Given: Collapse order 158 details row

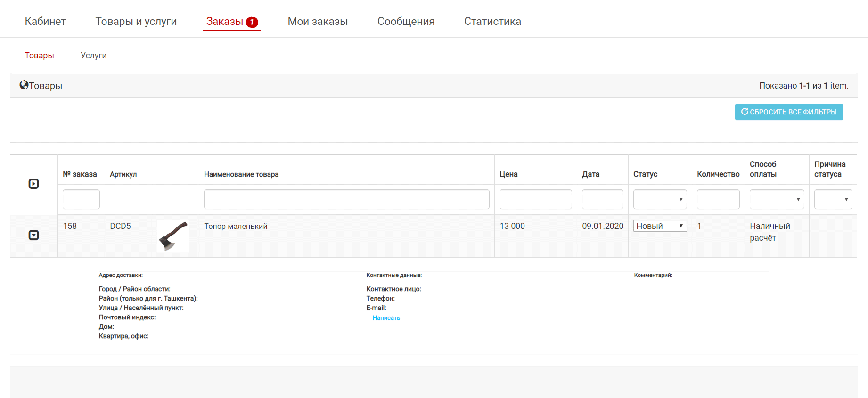Looking at the screenshot, I should point(33,235).
